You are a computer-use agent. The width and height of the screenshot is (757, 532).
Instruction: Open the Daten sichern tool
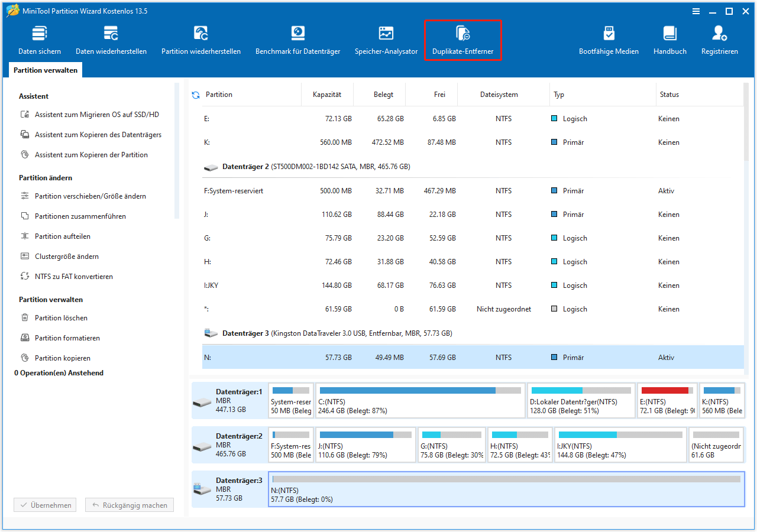(39, 39)
